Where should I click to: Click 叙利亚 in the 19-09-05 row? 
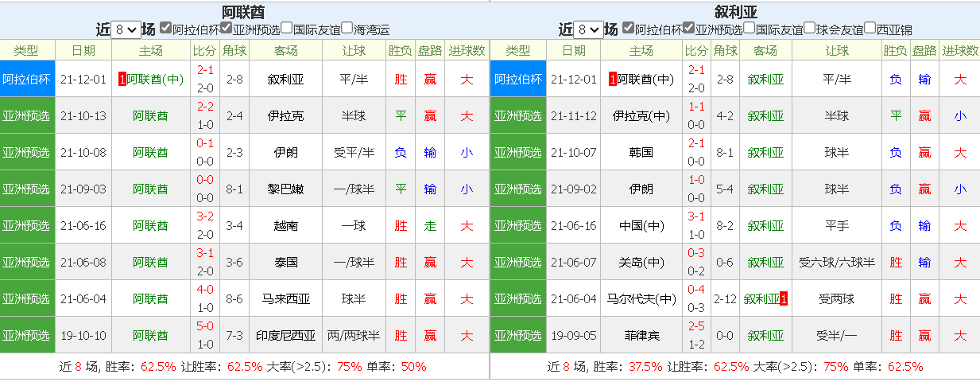tap(765, 336)
